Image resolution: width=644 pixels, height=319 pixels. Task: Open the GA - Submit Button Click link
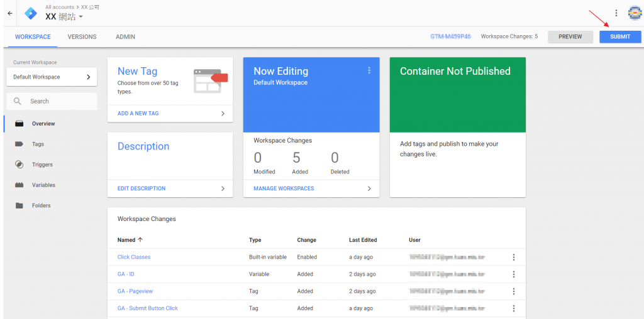(148, 308)
